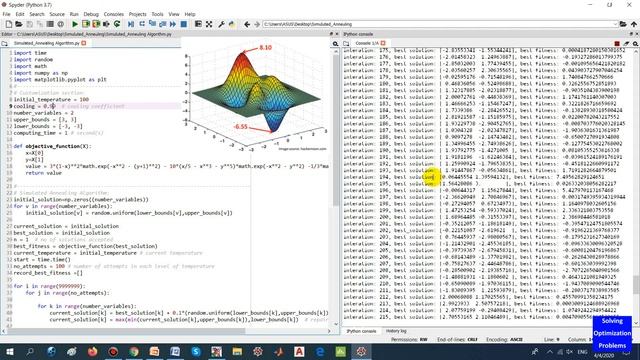Click the initial_temperature = 100 line
Image resolution: width=640 pixels, height=360 pixels.
click(51, 100)
